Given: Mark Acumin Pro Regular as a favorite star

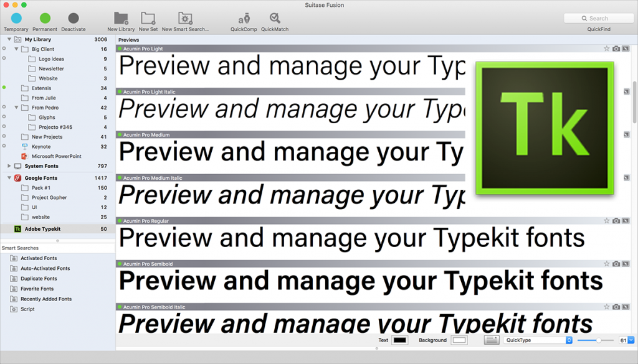Looking at the screenshot, I should 607,220.
